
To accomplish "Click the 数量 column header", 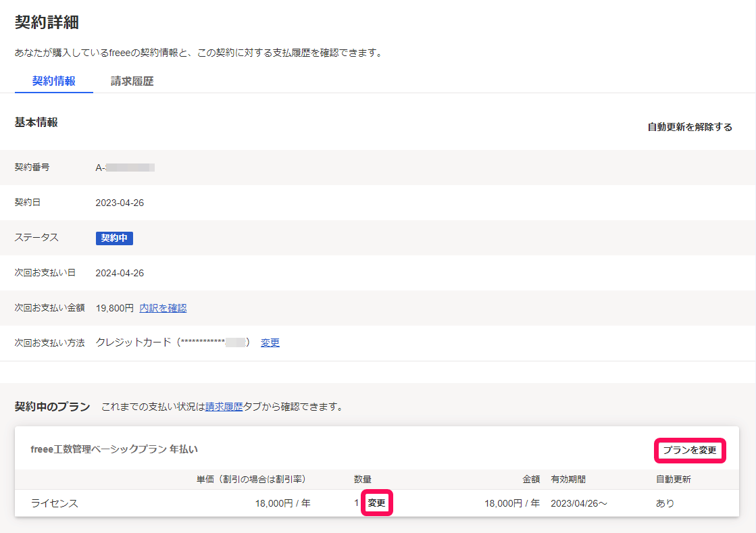I will tap(363, 480).
